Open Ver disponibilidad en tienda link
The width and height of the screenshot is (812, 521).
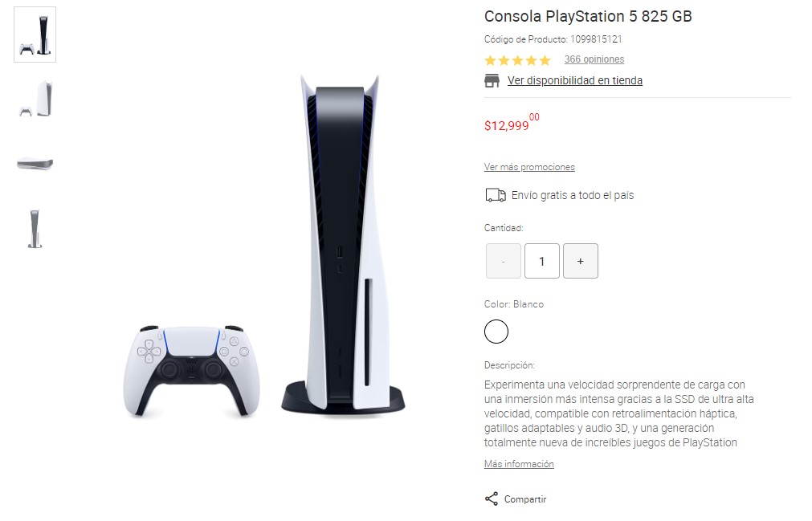575,81
